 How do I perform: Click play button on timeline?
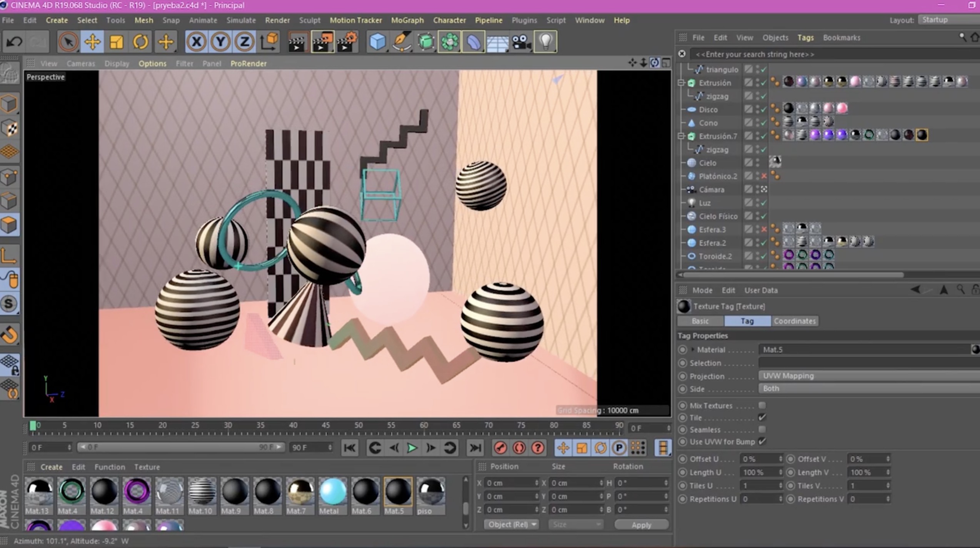[x=412, y=448]
